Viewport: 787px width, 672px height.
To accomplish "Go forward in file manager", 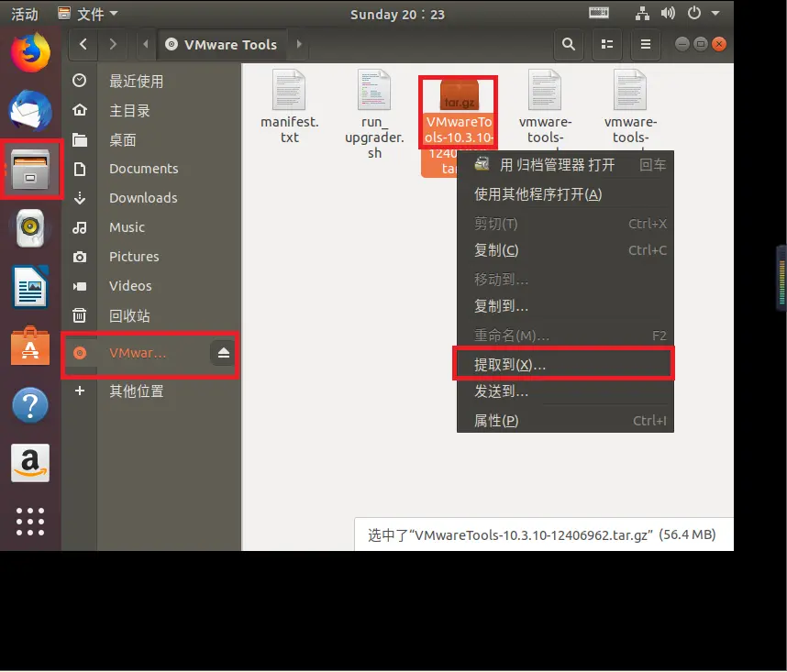I will click(113, 45).
